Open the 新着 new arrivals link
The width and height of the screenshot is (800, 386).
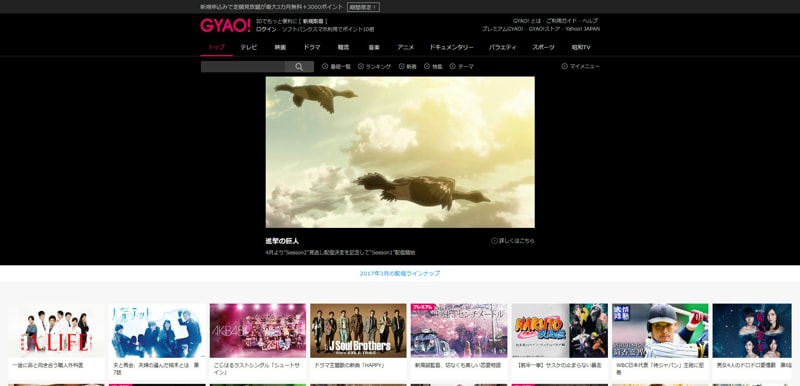[411, 67]
